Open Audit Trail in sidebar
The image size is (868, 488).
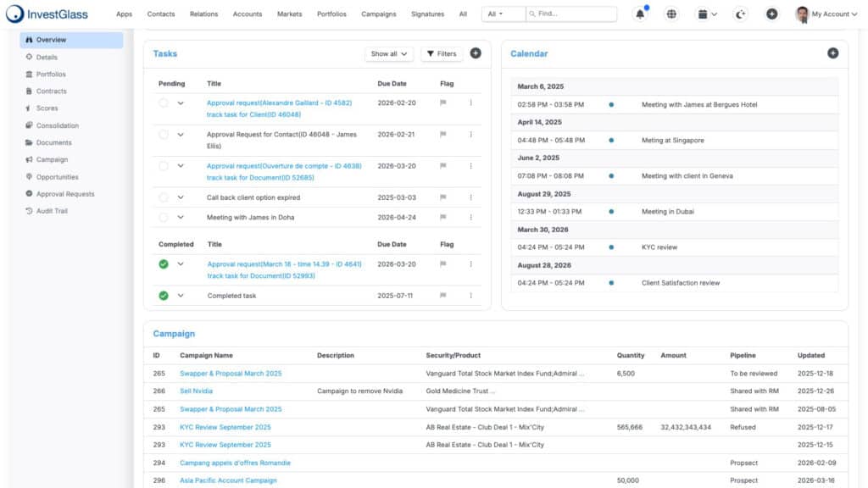(x=52, y=211)
